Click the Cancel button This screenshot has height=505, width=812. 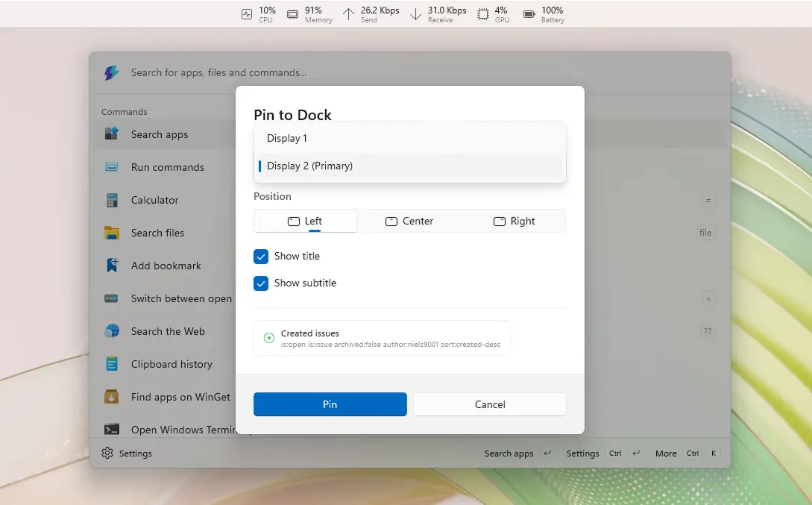pos(489,404)
